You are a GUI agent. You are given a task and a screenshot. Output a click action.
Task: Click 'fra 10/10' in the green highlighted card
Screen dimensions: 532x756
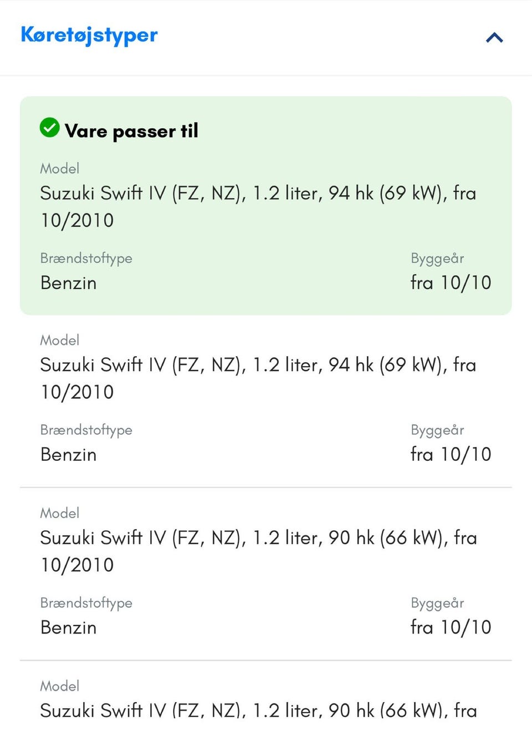(450, 283)
